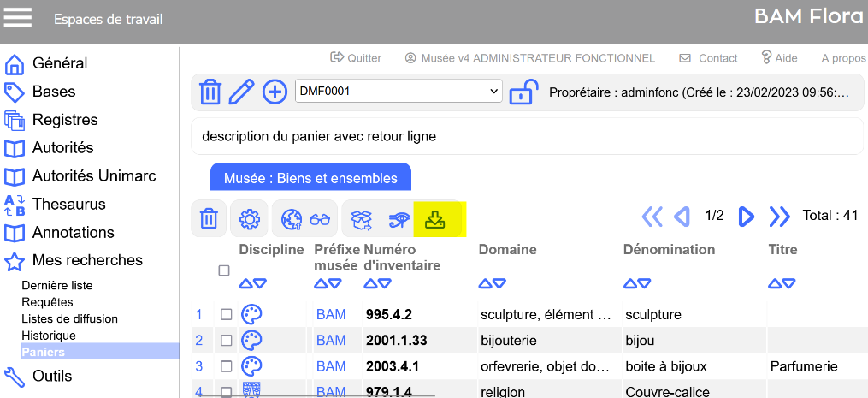Open the settings gear in list toolbar
Viewport: 868px width, 398px height.
(x=249, y=220)
